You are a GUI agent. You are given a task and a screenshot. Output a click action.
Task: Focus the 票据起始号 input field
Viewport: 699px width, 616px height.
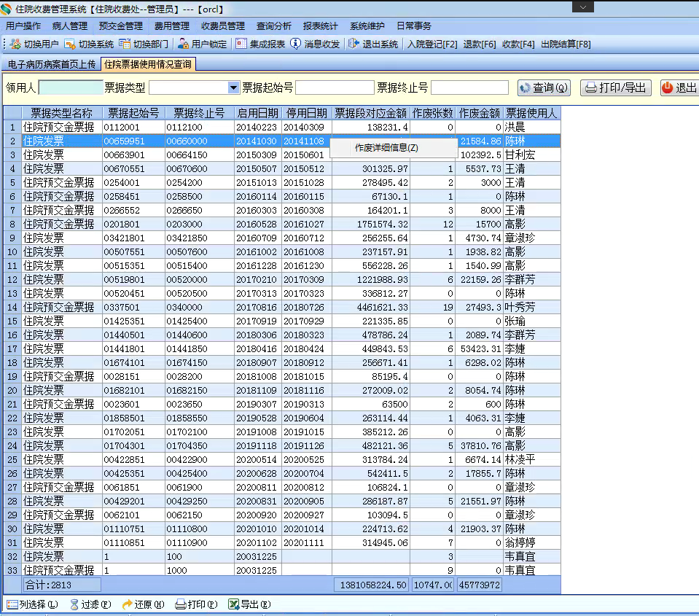coord(335,87)
